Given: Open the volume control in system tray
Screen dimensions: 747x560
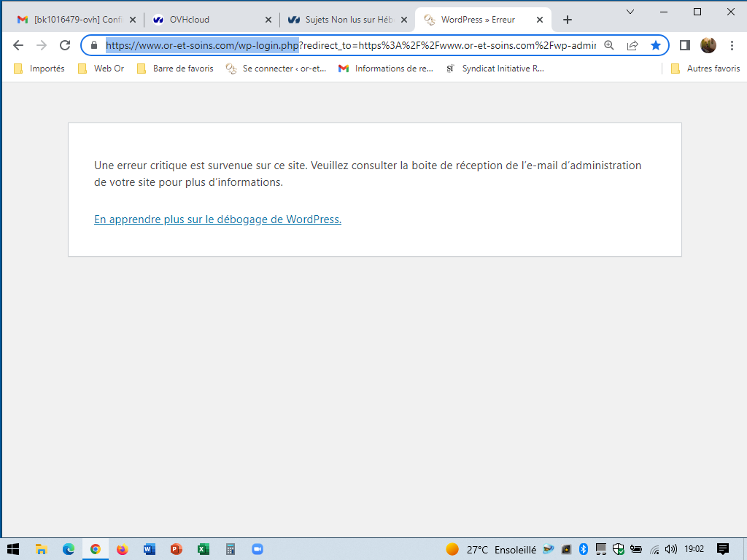Looking at the screenshot, I should [671, 549].
